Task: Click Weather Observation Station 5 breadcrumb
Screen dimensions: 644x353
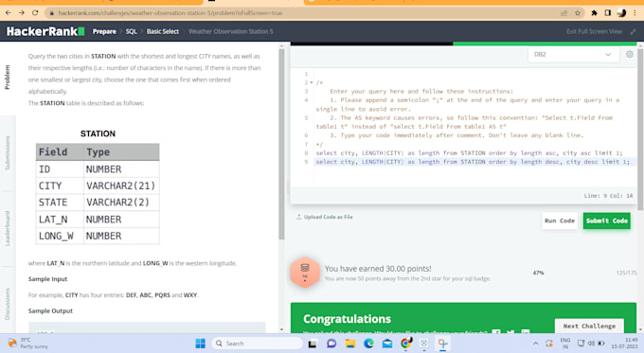Action: (x=231, y=31)
